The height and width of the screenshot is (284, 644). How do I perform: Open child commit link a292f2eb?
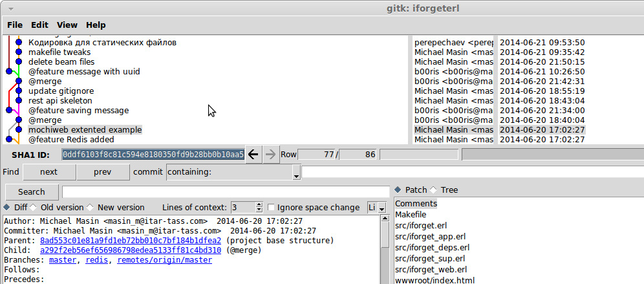click(130, 250)
